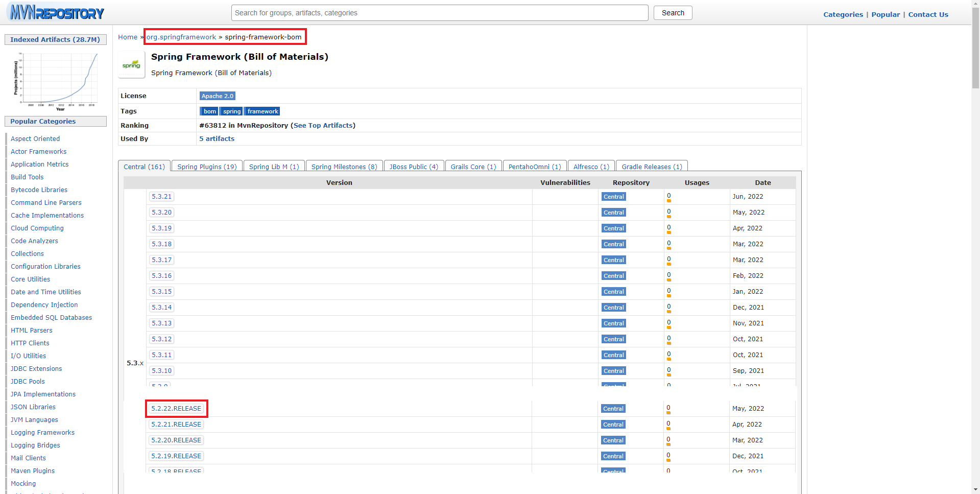Screen dimensions: 980x494
Task: Switch to Alfresco (1) tab
Action: pyautogui.click(x=591, y=167)
